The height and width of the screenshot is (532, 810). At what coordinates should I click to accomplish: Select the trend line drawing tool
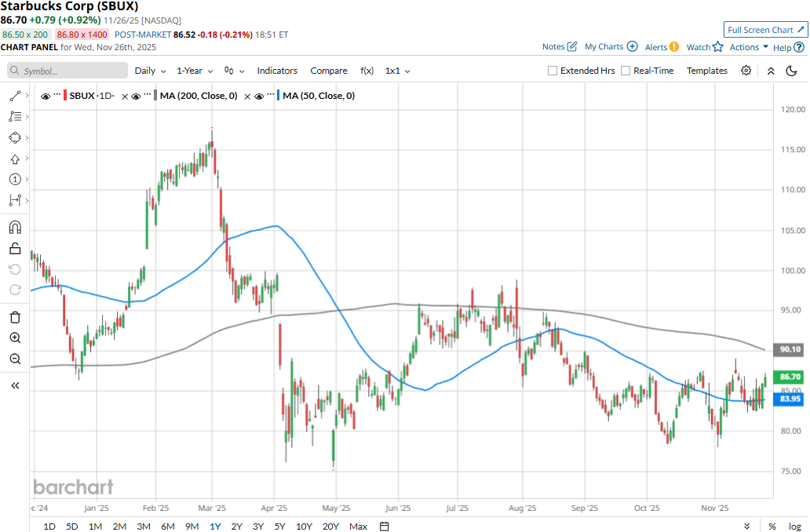(15, 96)
